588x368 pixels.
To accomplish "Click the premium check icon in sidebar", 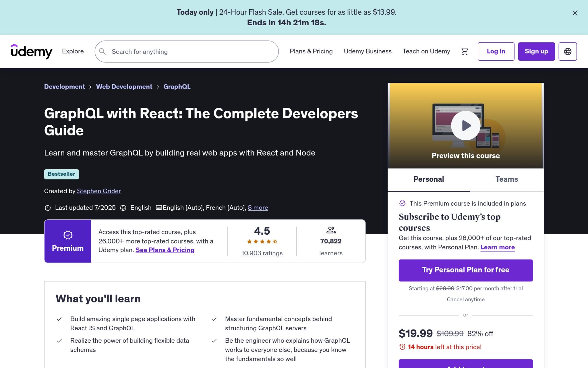I will coord(403,204).
